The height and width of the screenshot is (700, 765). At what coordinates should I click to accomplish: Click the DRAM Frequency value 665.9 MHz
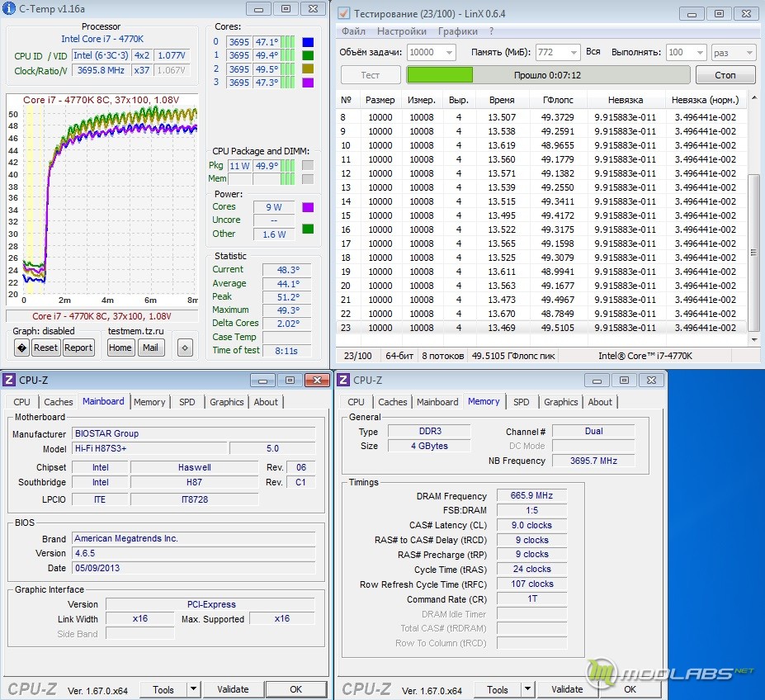531,495
